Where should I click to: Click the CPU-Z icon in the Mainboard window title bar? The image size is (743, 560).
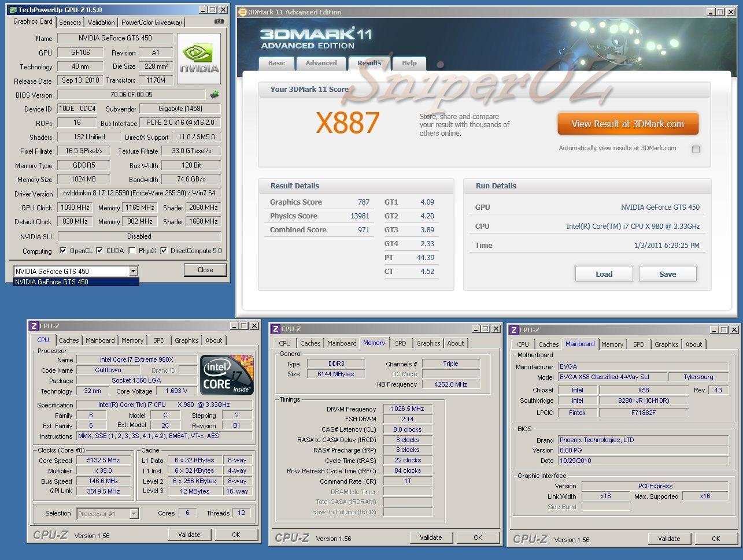pos(514,330)
